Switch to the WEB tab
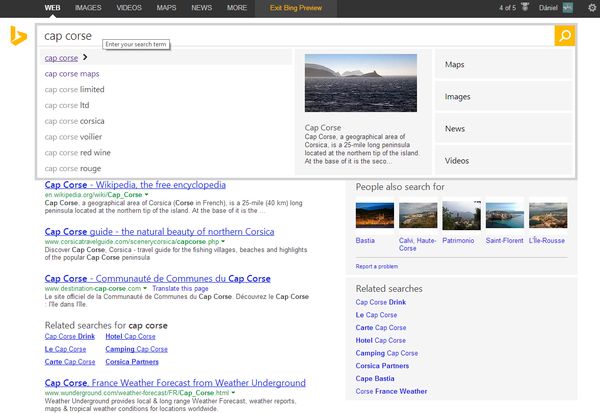 [52, 8]
